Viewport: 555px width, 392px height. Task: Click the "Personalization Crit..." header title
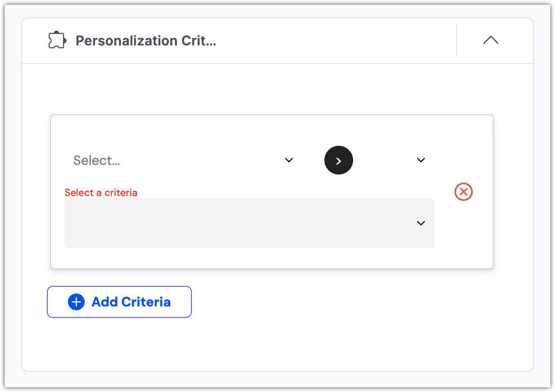(146, 41)
